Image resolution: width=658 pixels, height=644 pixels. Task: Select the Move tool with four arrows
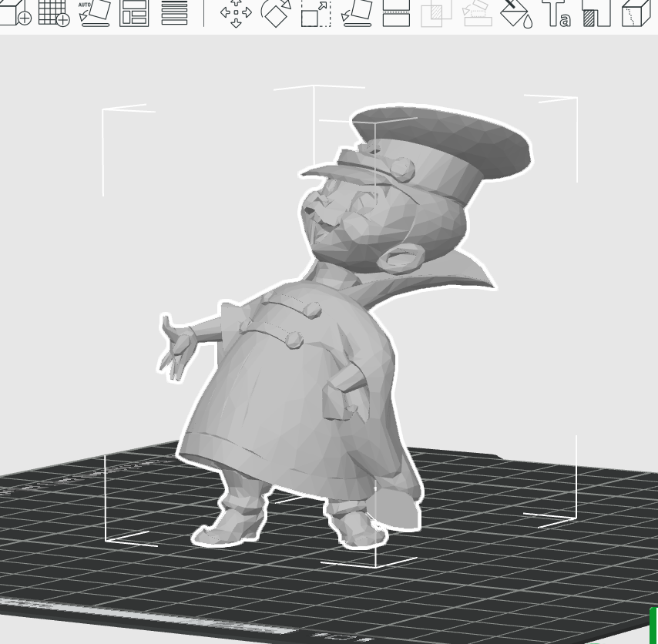(236, 13)
